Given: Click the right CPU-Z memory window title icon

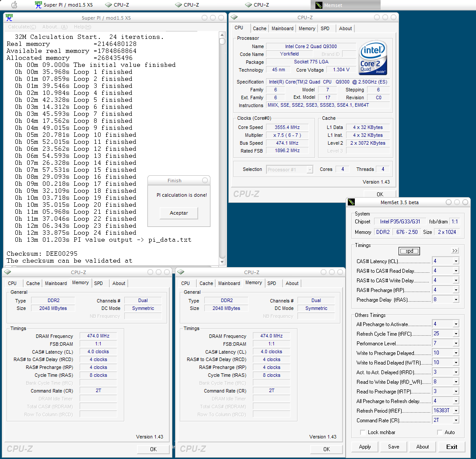Looking at the screenshot, I should click(x=181, y=272).
